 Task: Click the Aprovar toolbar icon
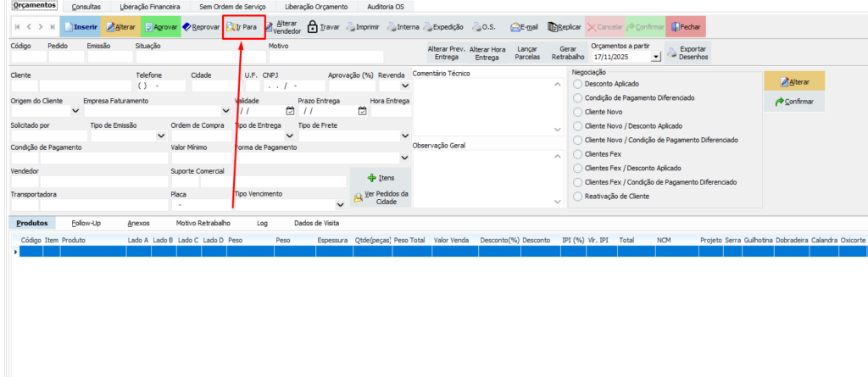147,27
